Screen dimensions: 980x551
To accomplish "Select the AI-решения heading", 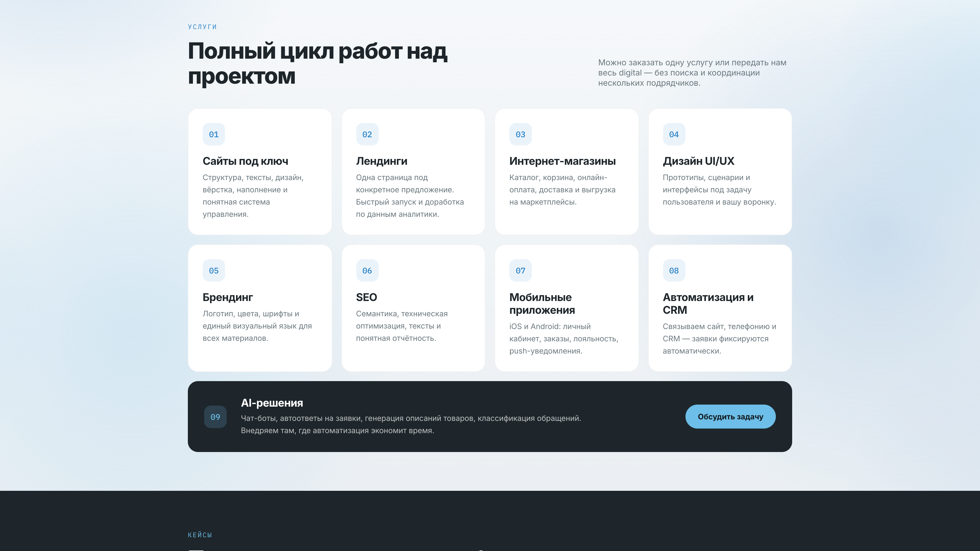I will (272, 403).
